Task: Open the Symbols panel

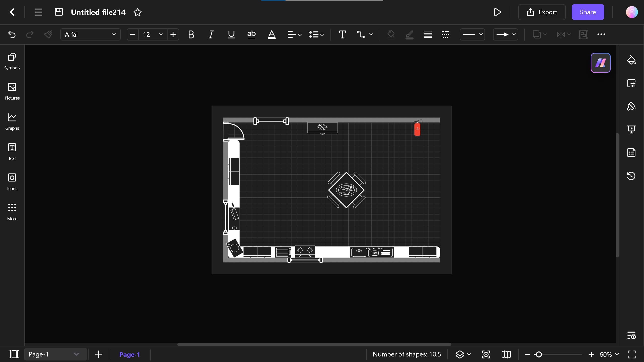Action: click(12, 61)
